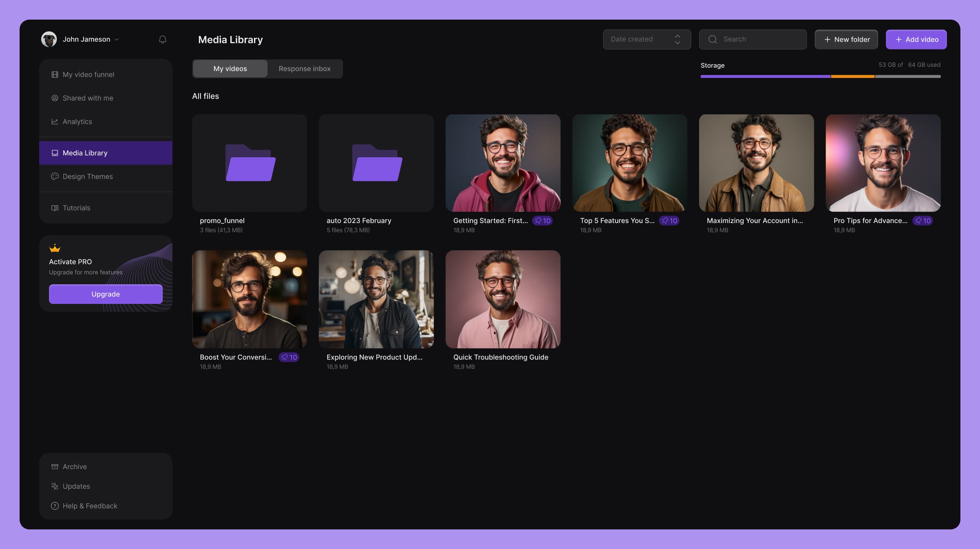This screenshot has height=549, width=980.
Task: Click the Help & Feedback question icon
Action: coord(55,506)
